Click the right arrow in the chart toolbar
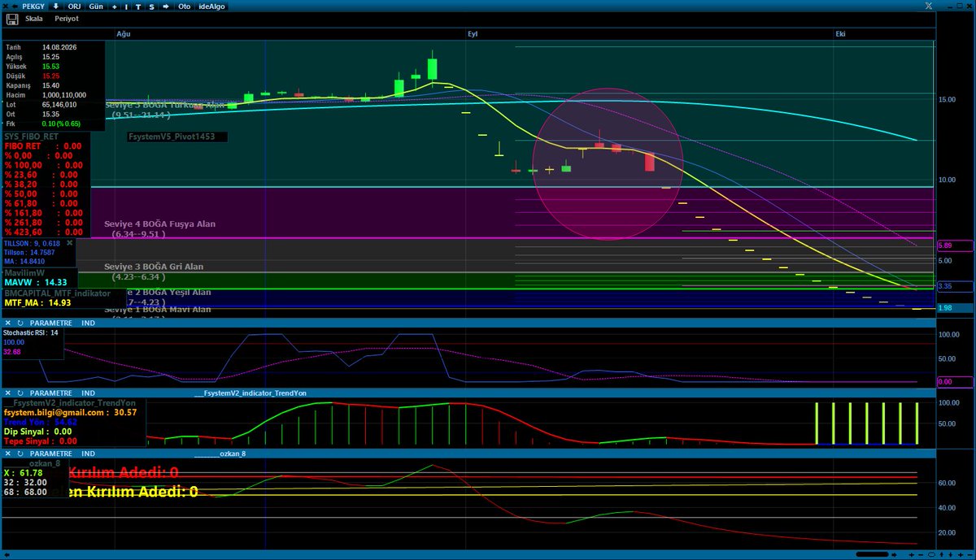 (166, 6)
